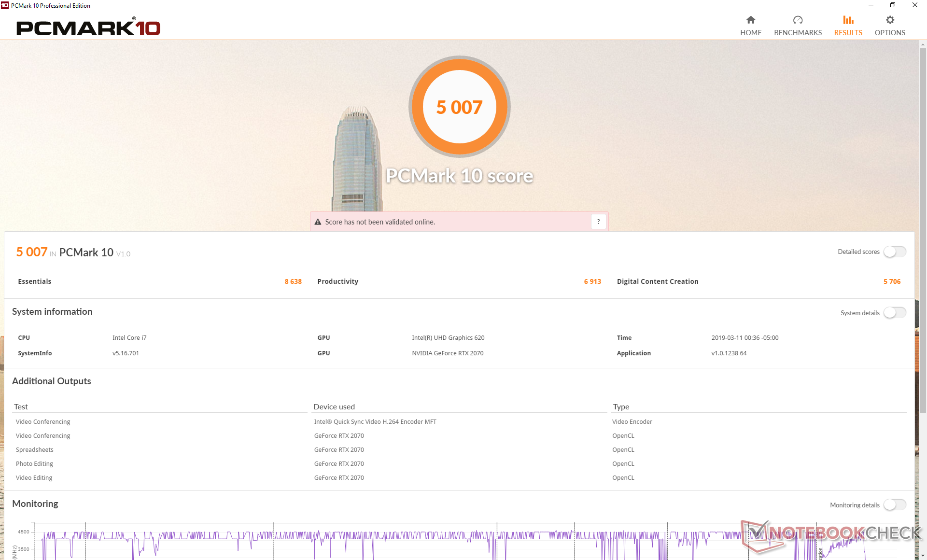927x560 pixels.
Task: Open the BENCHMARKS tab label
Action: 798,33
